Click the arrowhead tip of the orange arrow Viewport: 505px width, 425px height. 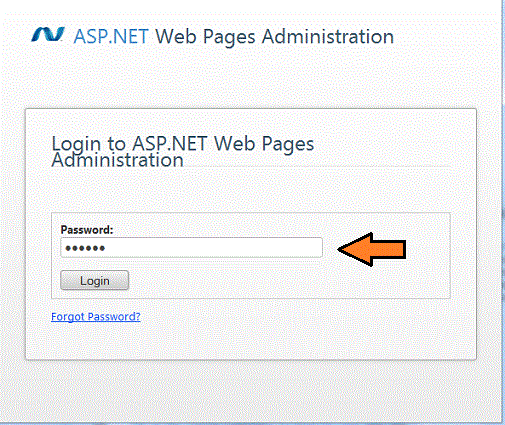click(342, 249)
